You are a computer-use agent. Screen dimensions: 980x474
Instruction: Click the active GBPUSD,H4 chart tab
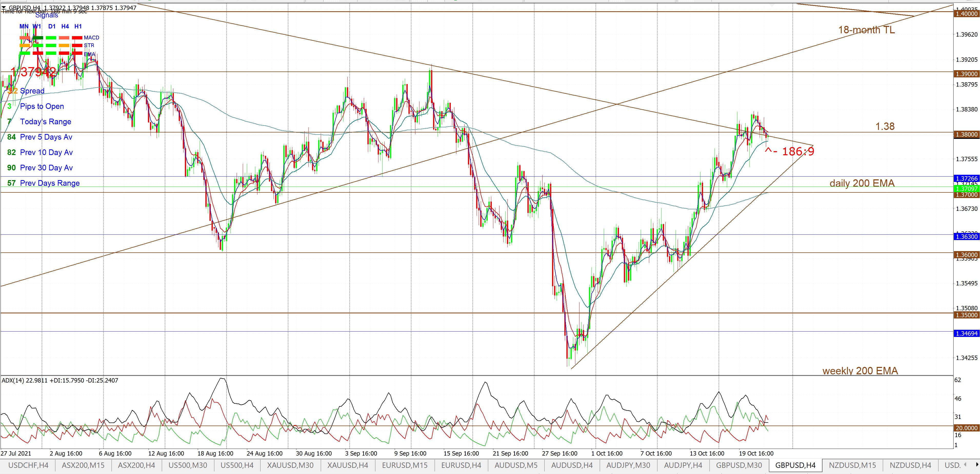795,465
